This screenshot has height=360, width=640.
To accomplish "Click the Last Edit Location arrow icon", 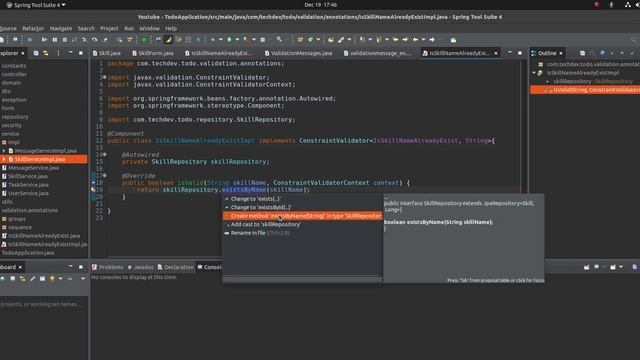I will [396, 40].
